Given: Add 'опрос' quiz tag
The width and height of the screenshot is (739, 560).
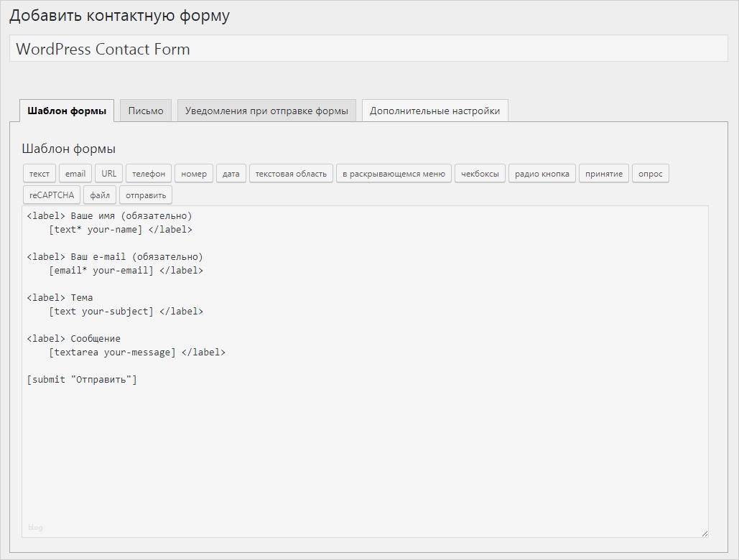Looking at the screenshot, I should [x=651, y=173].
